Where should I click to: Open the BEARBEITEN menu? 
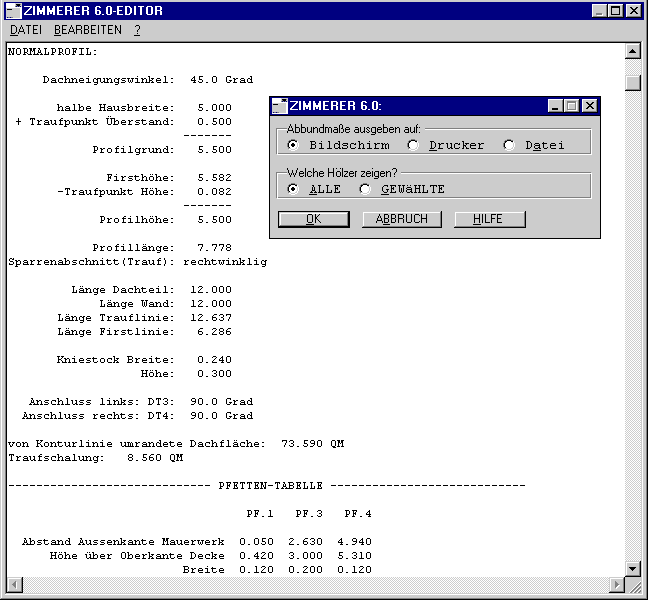(x=88, y=30)
